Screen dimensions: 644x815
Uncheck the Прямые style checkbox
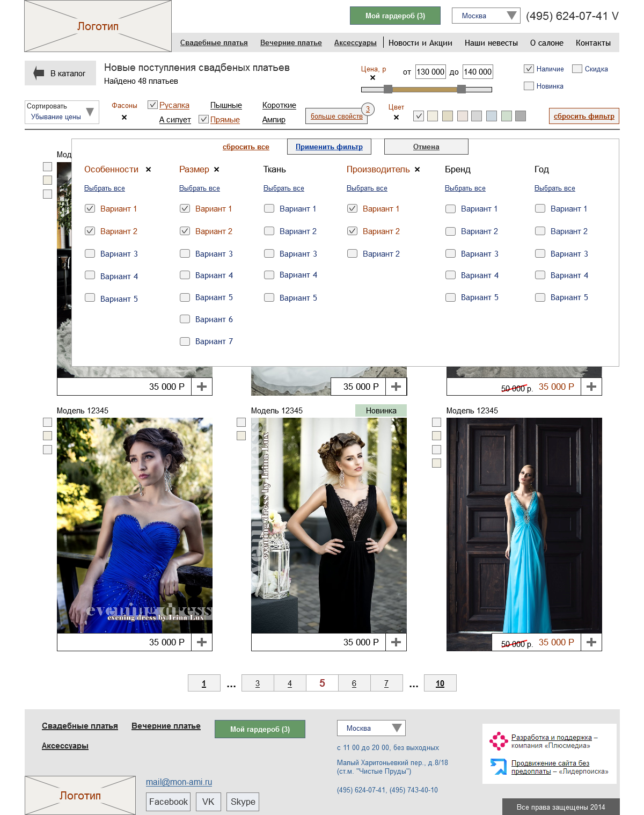tap(203, 119)
